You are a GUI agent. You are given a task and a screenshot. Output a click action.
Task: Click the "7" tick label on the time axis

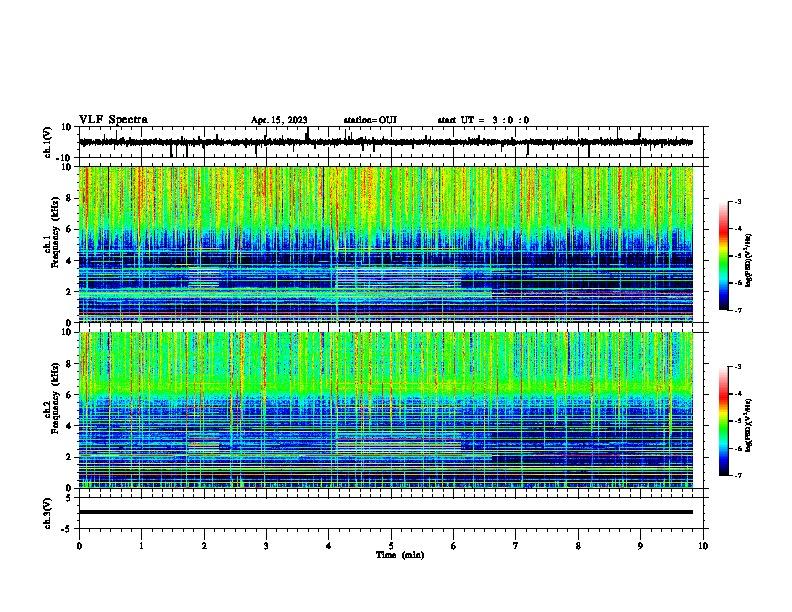516,546
